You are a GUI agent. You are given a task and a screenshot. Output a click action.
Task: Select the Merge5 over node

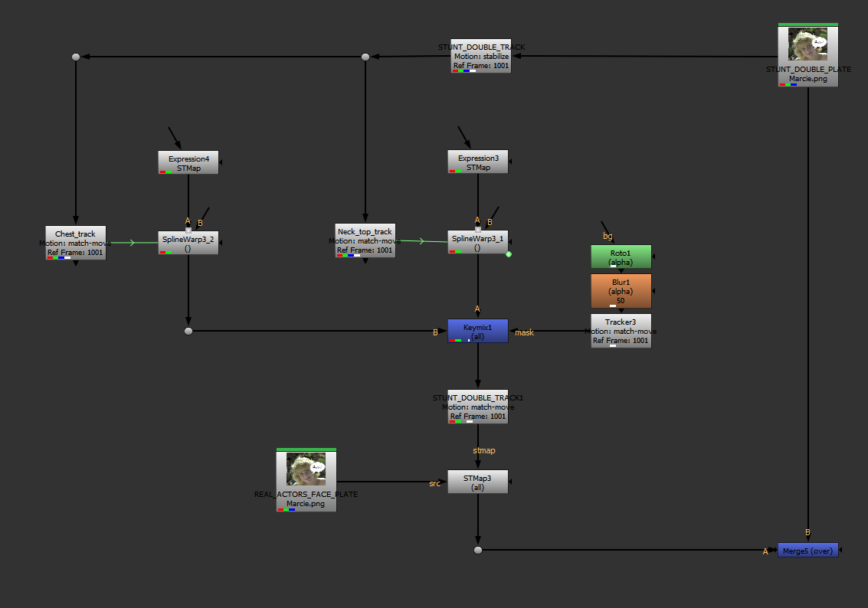coord(807,550)
